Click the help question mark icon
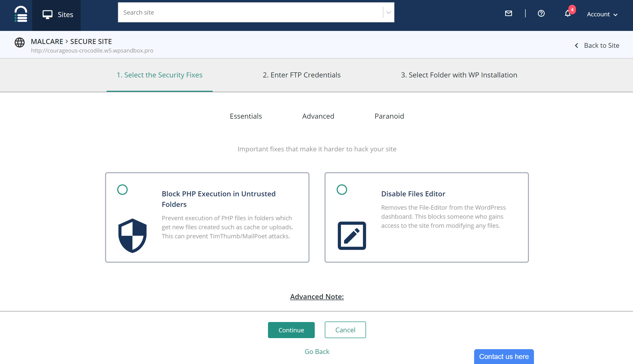Viewport: 633px width, 364px height. [541, 13]
